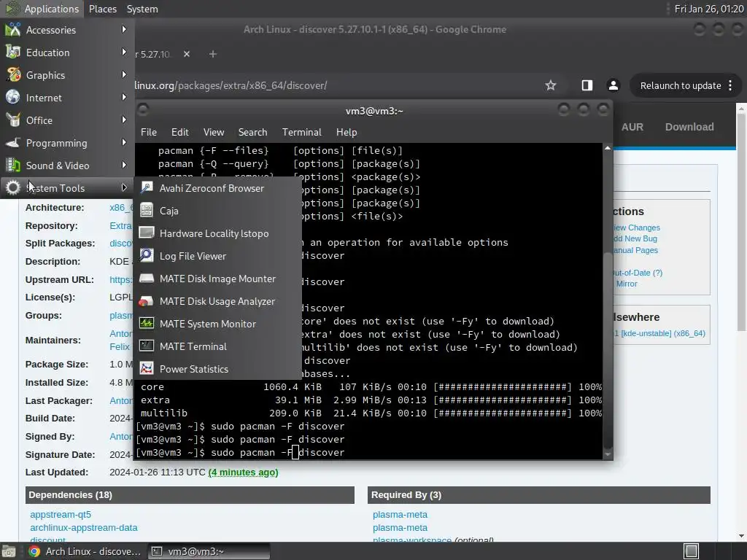Open the System menu
747x560 pixels.
pyautogui.click(x=142, y=9)
